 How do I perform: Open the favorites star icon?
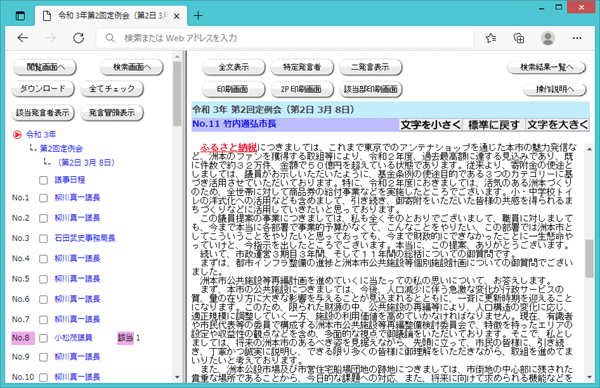point(491,38)
